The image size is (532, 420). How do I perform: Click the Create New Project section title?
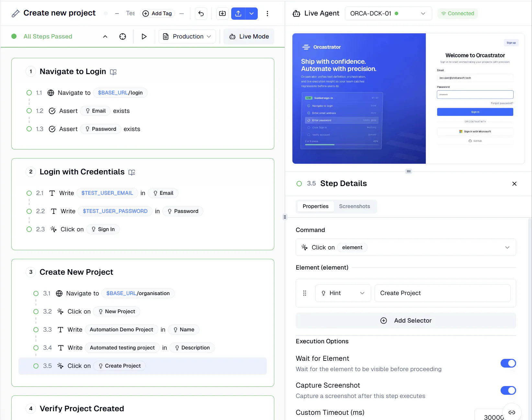click(76, 272)
